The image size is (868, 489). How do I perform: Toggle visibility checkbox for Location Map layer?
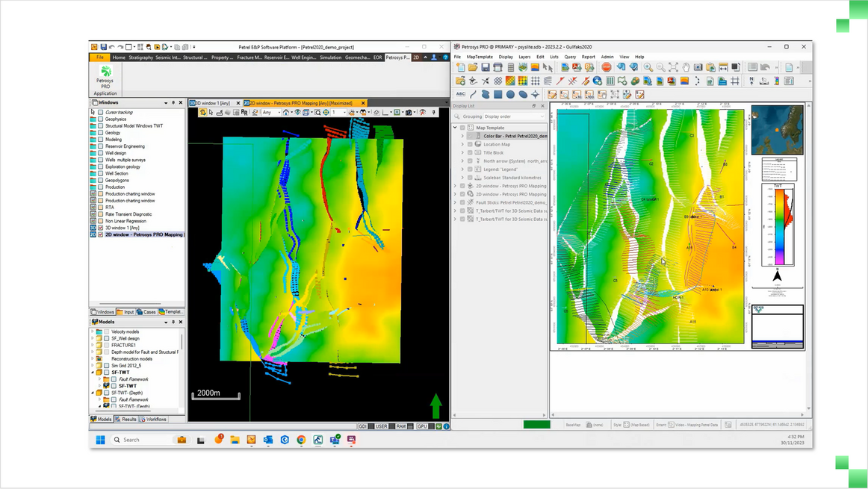(x=470, y=145)
